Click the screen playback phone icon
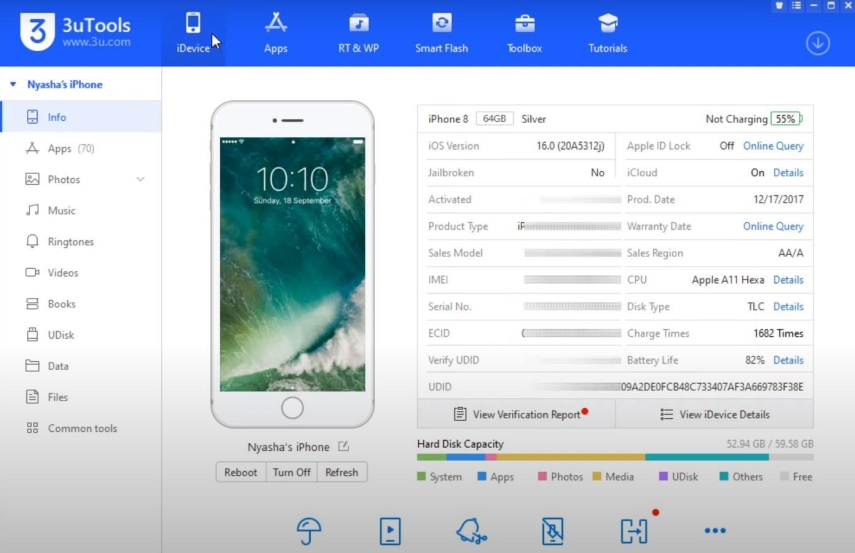Viewport: 855px width, 553px height. point(390,531)
